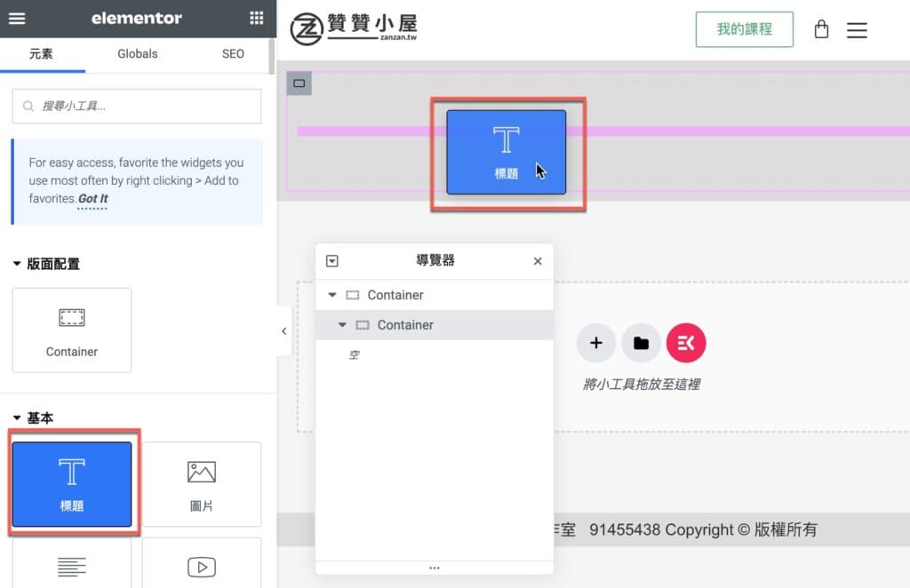Select the Container widget in the panel
This screenshot has width=910, height=588.
pos(72,330)
